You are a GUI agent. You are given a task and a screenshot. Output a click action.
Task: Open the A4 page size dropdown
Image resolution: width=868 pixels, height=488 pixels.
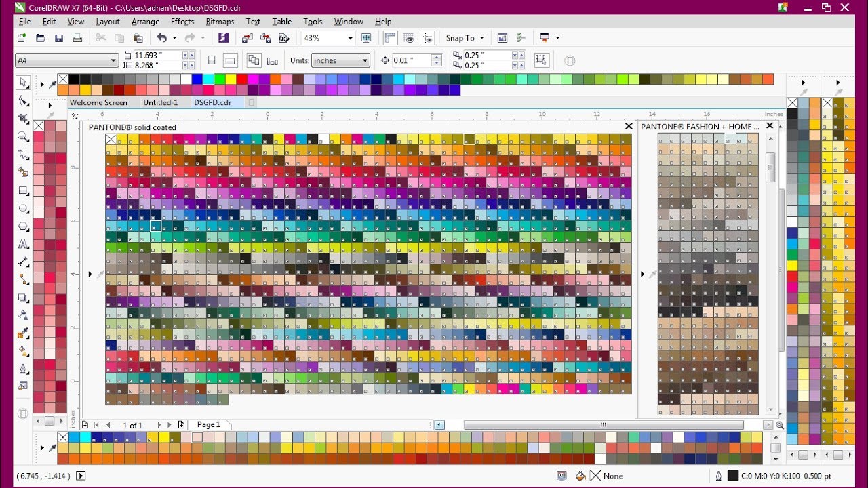coord(113,60)
